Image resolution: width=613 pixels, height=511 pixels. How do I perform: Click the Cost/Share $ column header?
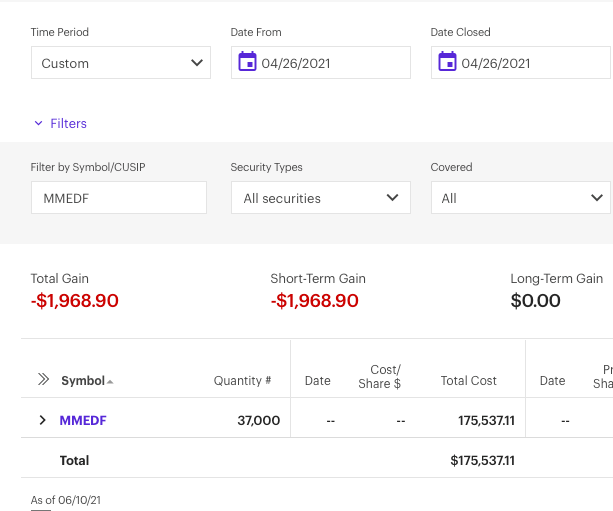(379, 377)
